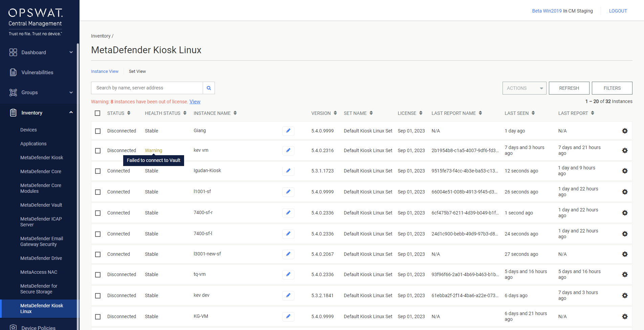This screenshot has width=644, height=330.
Task: Click Beta Win2019 account link
Action: [547, 11]
